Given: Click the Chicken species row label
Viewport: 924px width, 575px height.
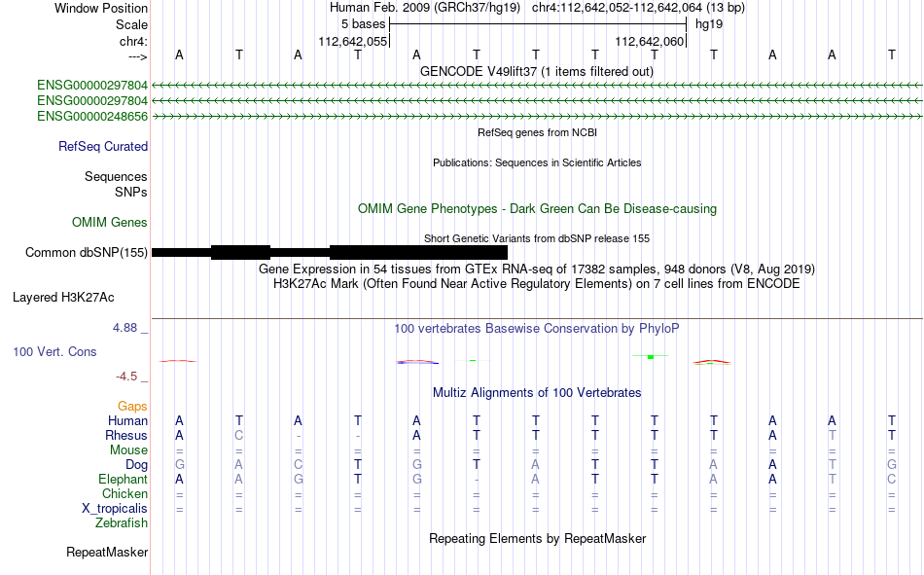Looking at the screenshot, I should click(x=124, y=493).
